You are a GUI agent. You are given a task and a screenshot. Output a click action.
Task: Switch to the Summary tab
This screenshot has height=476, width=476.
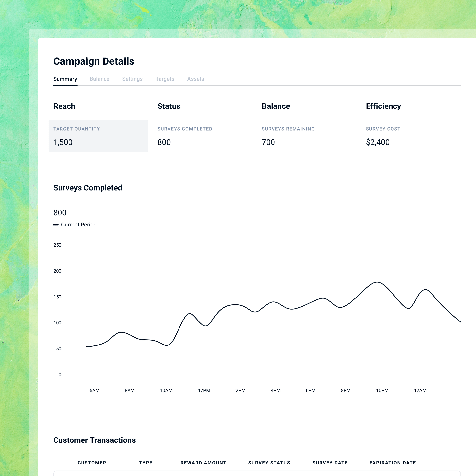[65, 79]
